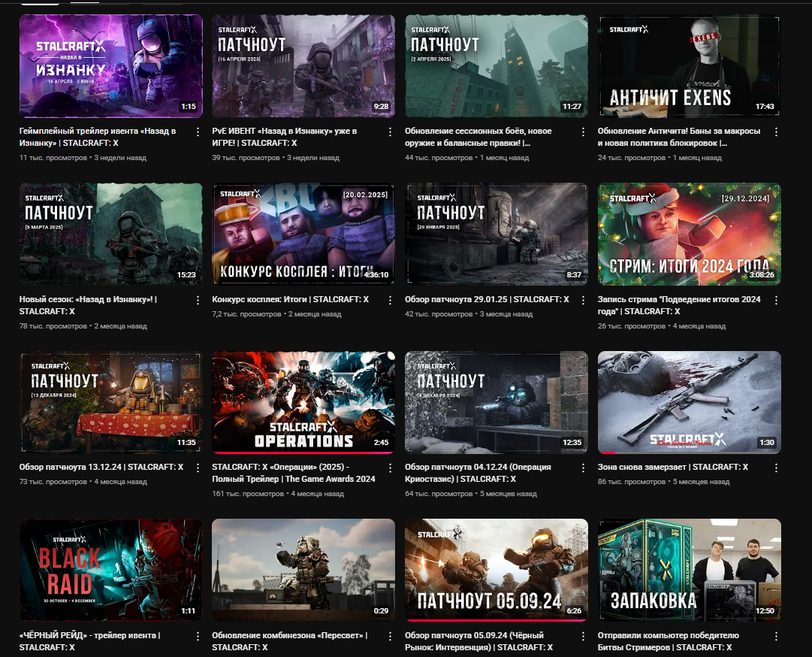Play the КОНКУРС КОСПЛЕЯ thumbnail
812x657 pixels.
(x=303, y=234)
